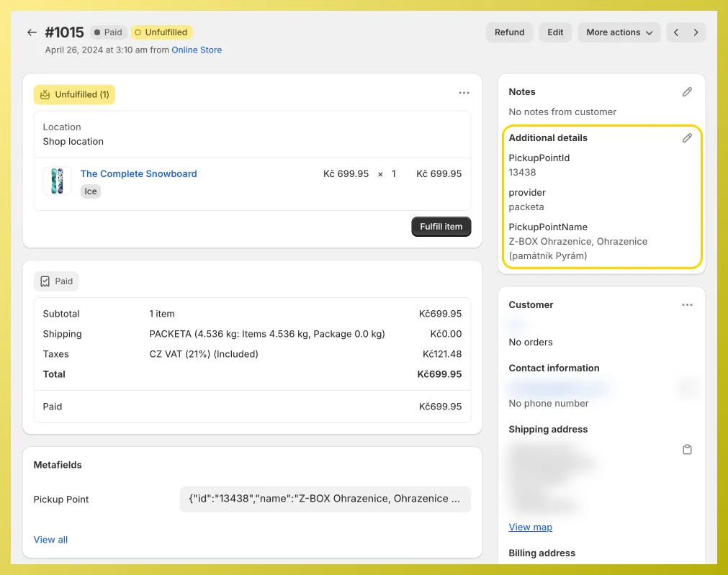This screenshot has width=728, height=575.
Task: Click the Paid row amount Kč699.95
Action: (x=440, y=407)
